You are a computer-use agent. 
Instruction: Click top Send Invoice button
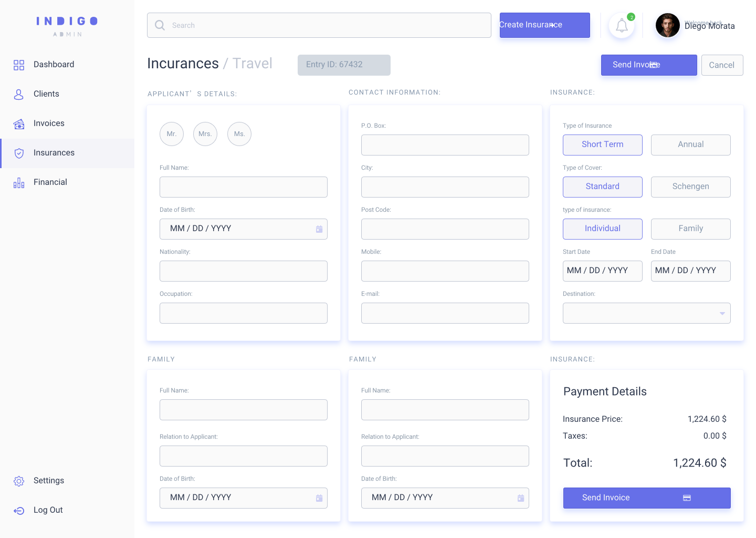point(649,65)
